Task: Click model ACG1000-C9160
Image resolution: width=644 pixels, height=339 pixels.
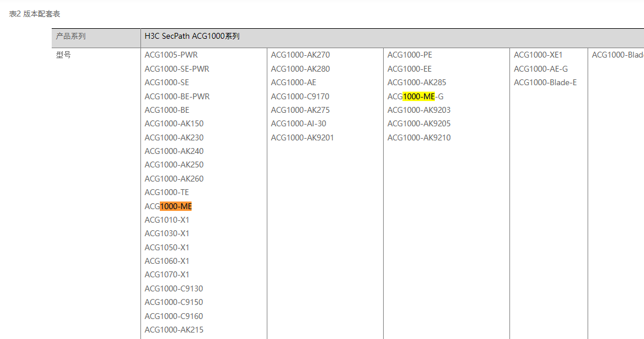Action: pos(174,316)
